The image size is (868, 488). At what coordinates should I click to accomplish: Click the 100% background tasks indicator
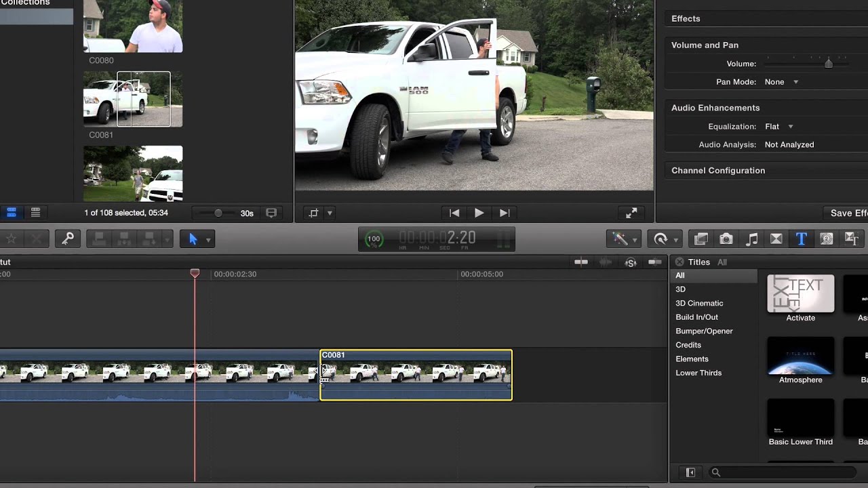point(374,239)
